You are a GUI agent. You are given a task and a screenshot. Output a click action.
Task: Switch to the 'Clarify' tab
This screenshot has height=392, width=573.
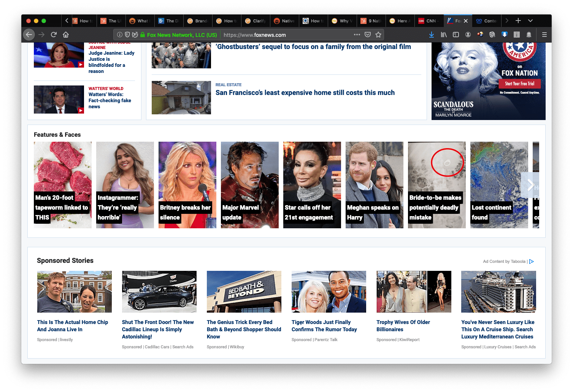(256, 21)
